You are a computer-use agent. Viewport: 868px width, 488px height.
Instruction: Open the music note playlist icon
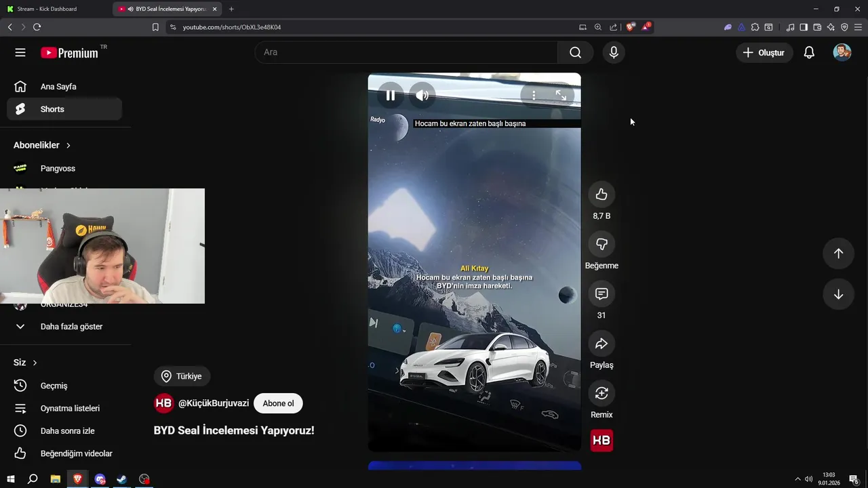[790, 27]
